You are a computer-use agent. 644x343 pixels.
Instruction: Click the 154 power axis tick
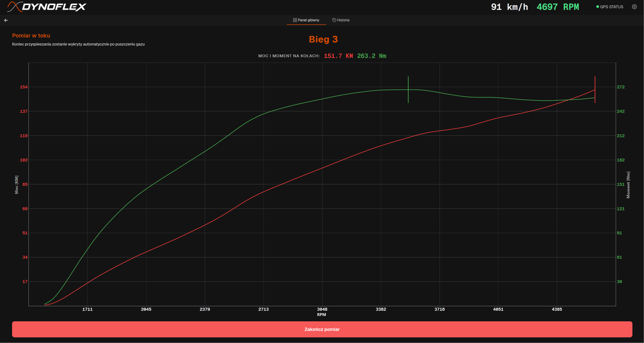pyautogui.click(x=24, y=87)
